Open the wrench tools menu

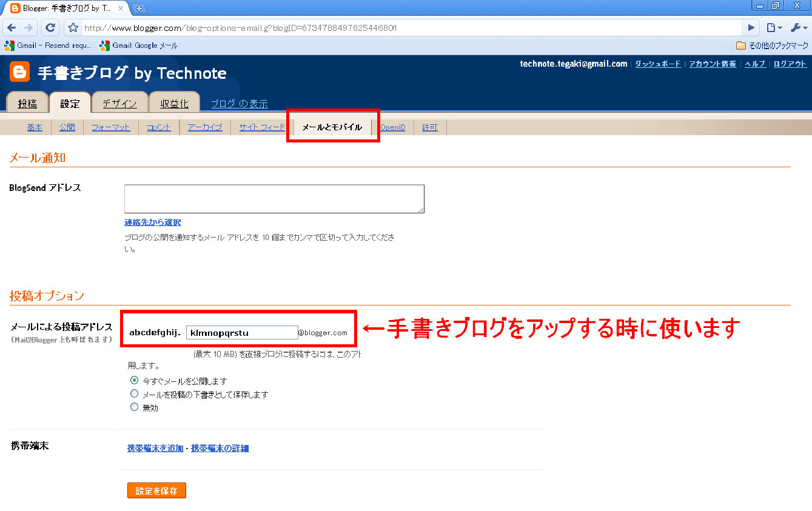point(798,27)
